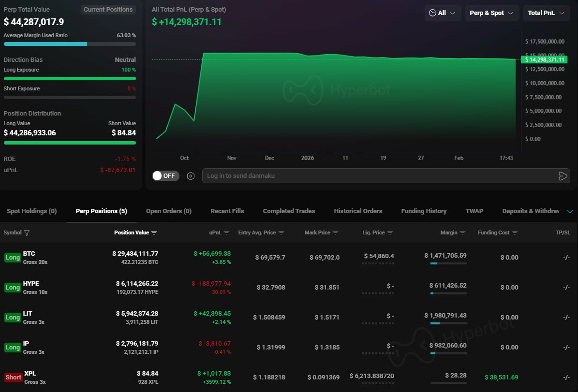Click the HYPE symbol name
Viewport: 578px width, 392px height.
click(x=31, y=283)
